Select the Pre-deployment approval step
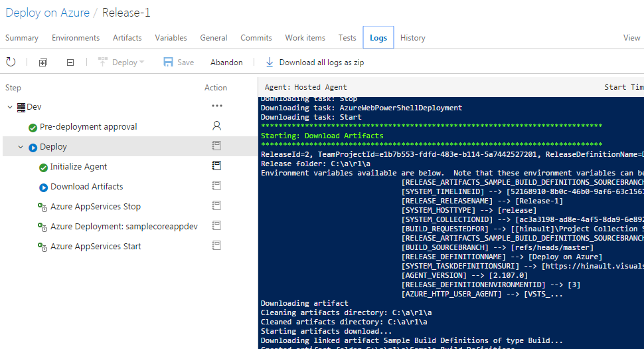Image resolution: width=644 pixels, height=349 pixels. tap(88, 127)
